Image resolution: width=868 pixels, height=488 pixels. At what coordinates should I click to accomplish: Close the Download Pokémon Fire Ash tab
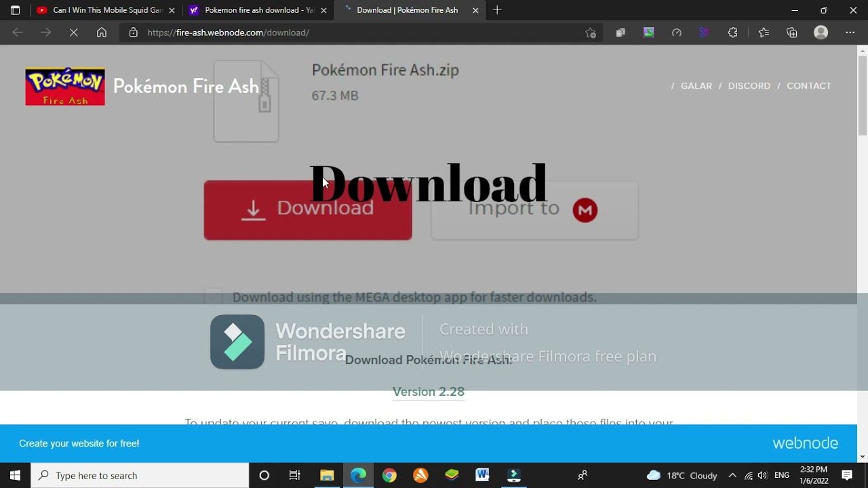pos(475,10)
